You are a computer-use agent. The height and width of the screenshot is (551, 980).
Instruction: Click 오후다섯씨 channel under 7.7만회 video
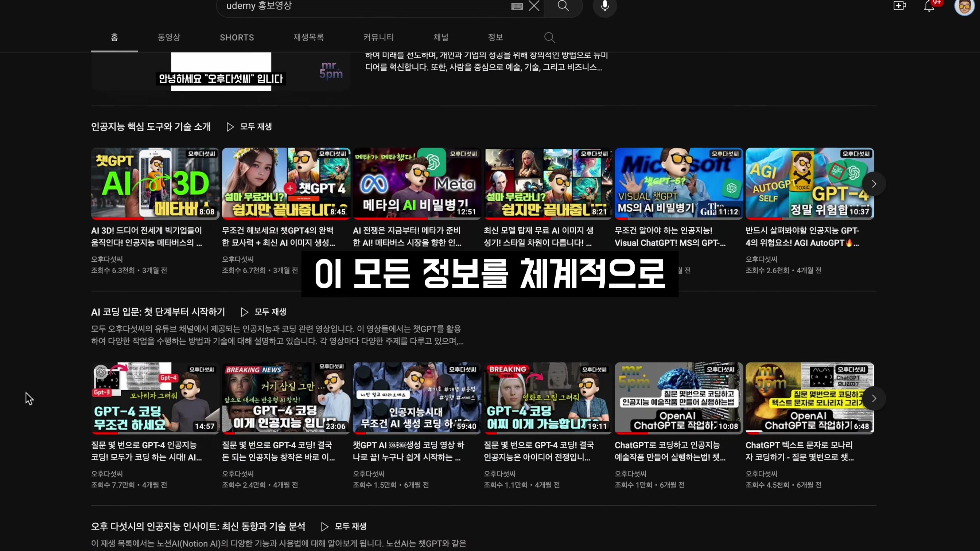(x=107, y=474)
